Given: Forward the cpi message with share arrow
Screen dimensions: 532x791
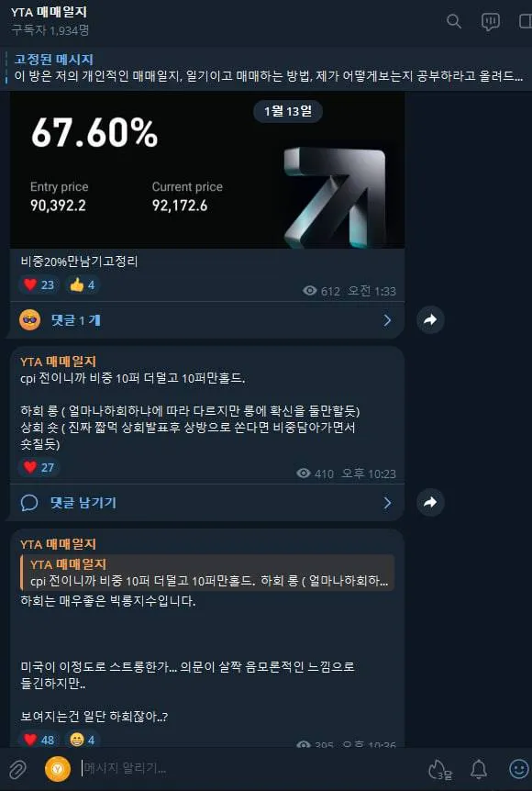Looking at the screenshot, I should pos(430,503).
